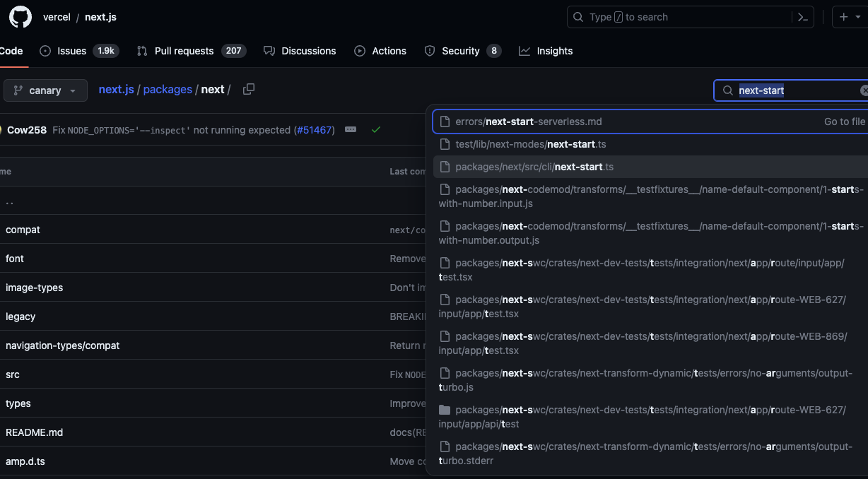Clear the file search field

[x=864, y=90]
